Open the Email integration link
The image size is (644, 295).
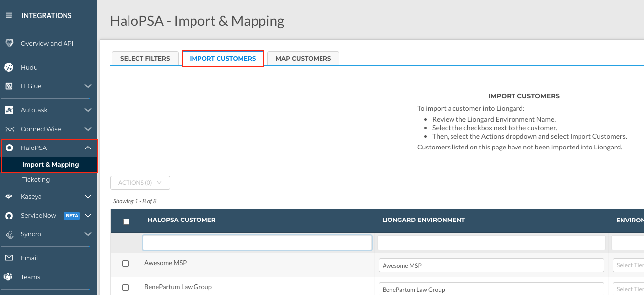click(29, 258)
